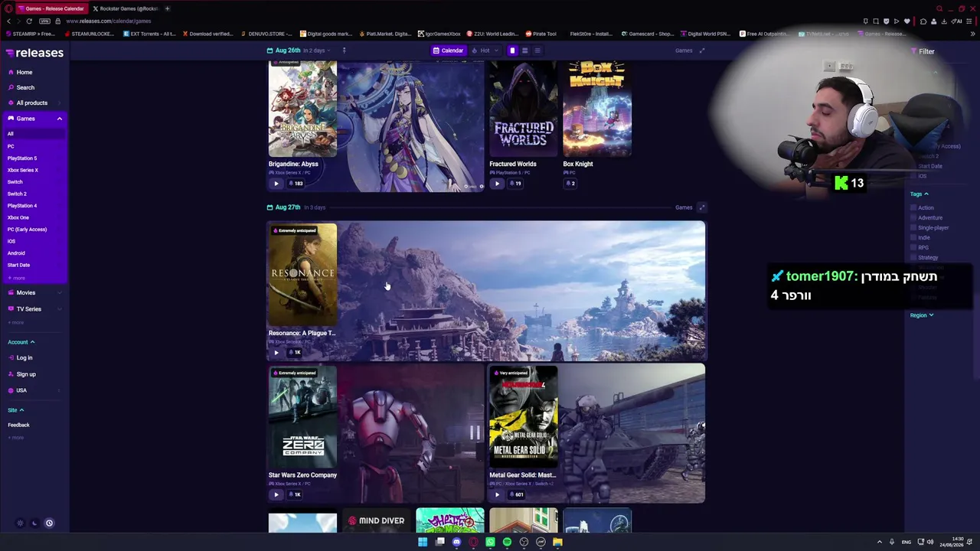The image size is (980, 551).
Task: Open Spotify from the taskbar
Action: coord(507,542)
